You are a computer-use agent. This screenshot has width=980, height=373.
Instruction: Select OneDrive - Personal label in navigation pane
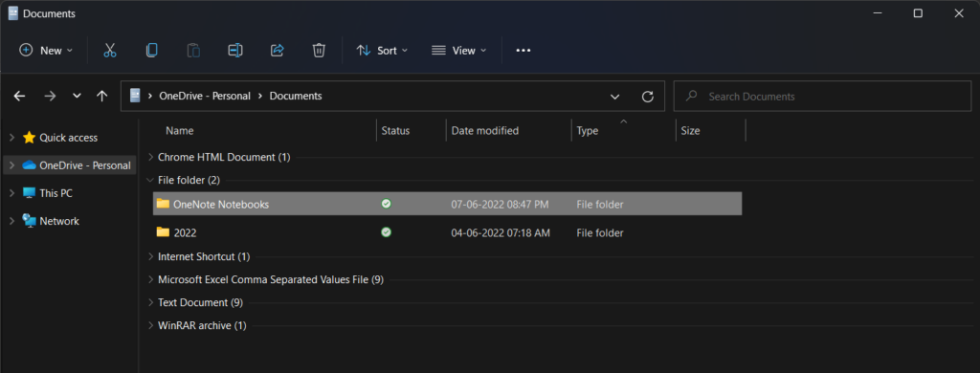[85, 165]
